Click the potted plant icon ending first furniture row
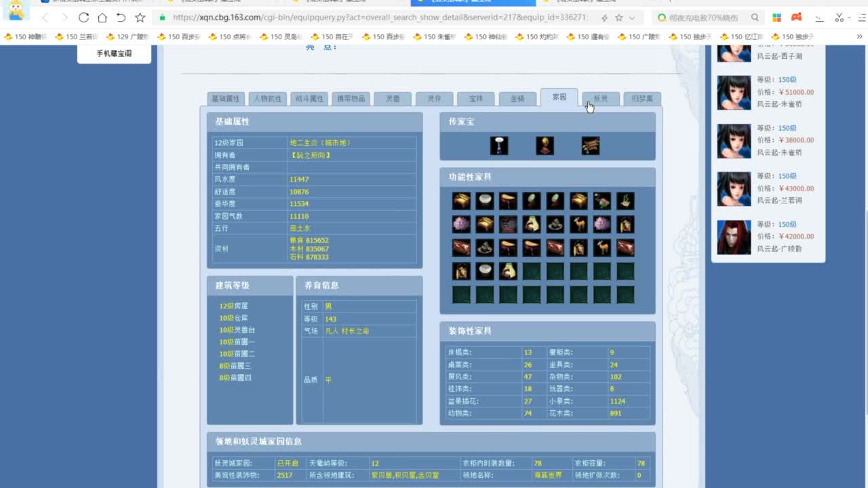The image size is (868, 488). (x=625, y=201)
